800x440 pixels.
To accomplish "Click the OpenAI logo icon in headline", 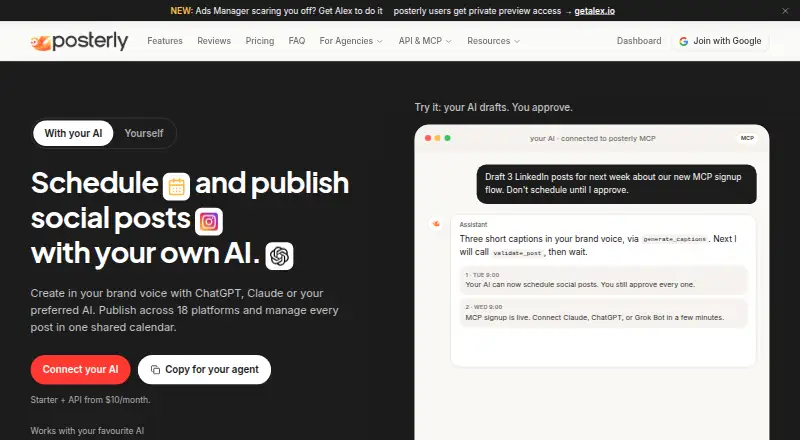I will point(279,256).
